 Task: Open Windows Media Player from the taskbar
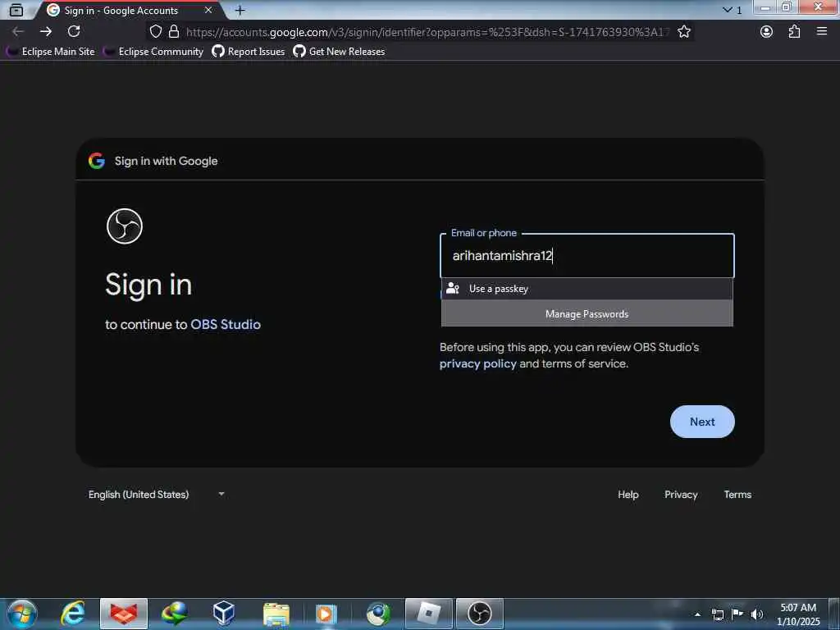tap(326, 614)
